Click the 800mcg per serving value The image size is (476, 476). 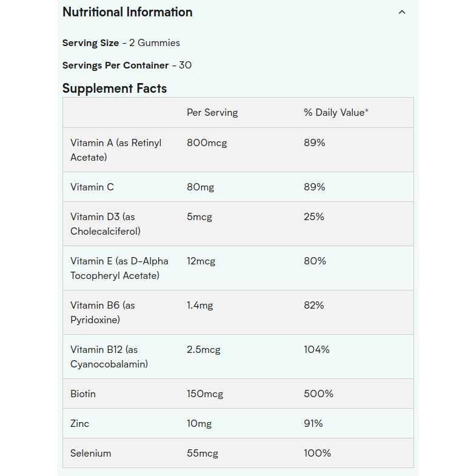(x=206, y=143)
